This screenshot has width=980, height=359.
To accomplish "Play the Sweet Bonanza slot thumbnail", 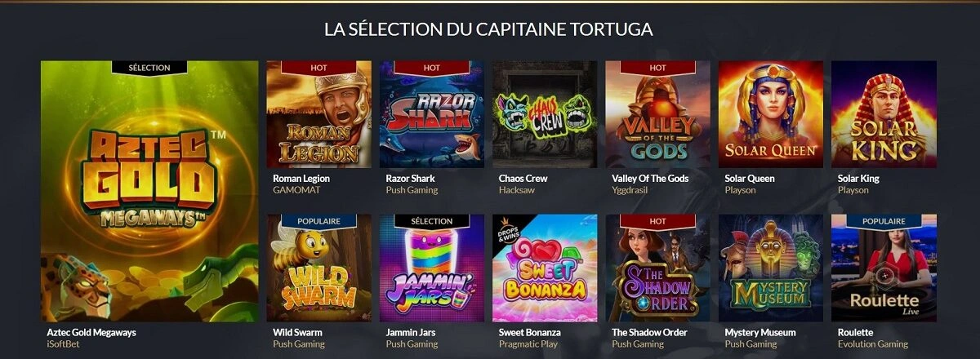I will point(545,268).
